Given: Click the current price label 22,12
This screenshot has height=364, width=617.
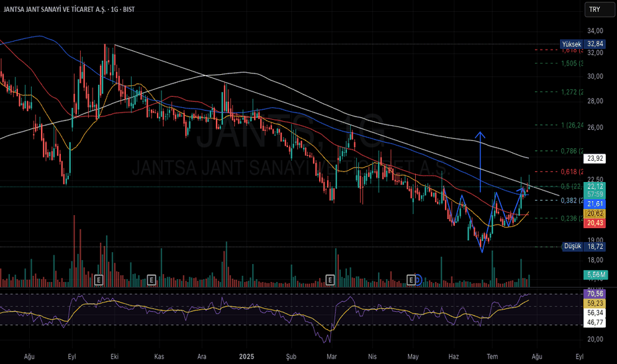Looking at the screenshot, I should [595, 187].
